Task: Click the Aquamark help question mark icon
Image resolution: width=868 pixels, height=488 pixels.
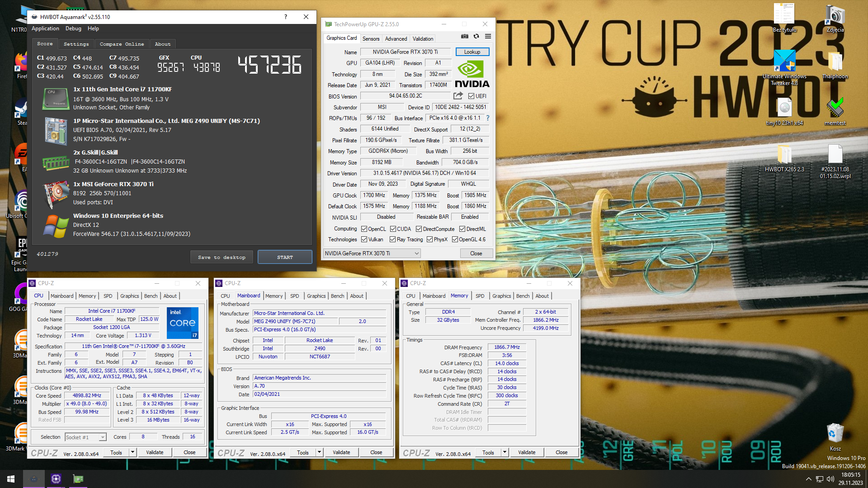Action: click(x=285, y=17)
